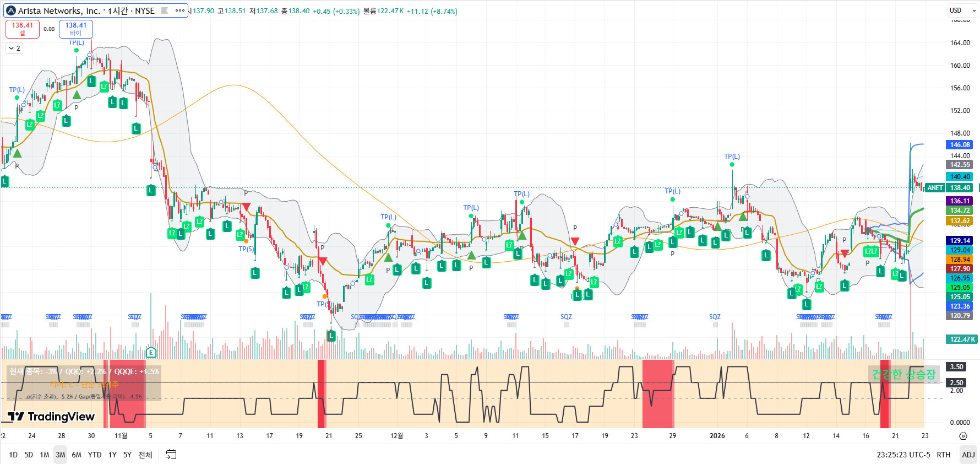Click the 1시간 interval in the title

tap(117, 10)
